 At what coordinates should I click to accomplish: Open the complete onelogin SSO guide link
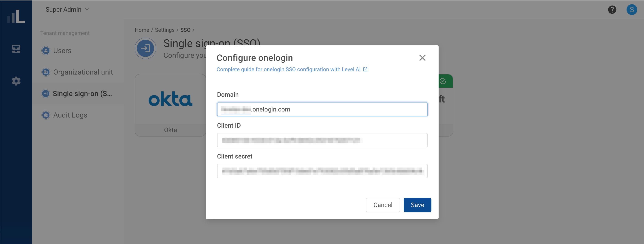pyautogui.click(x=288, y=69)
